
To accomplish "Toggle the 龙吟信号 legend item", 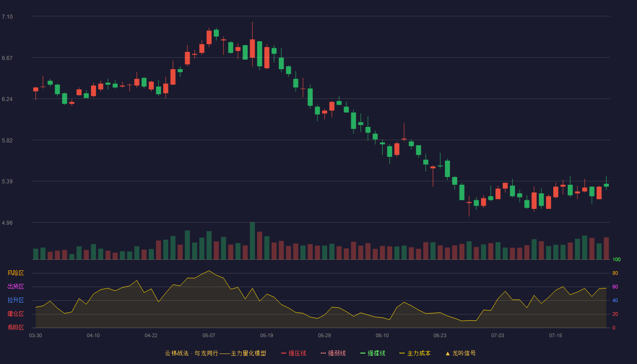I will click(x=460, y=353).
